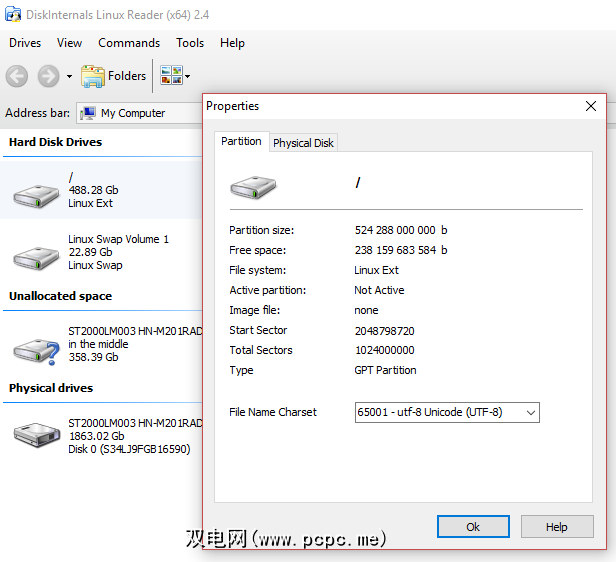Click the 'GPT Partition' type value
This screenshot has height=562, width=616.
(385, 370)
